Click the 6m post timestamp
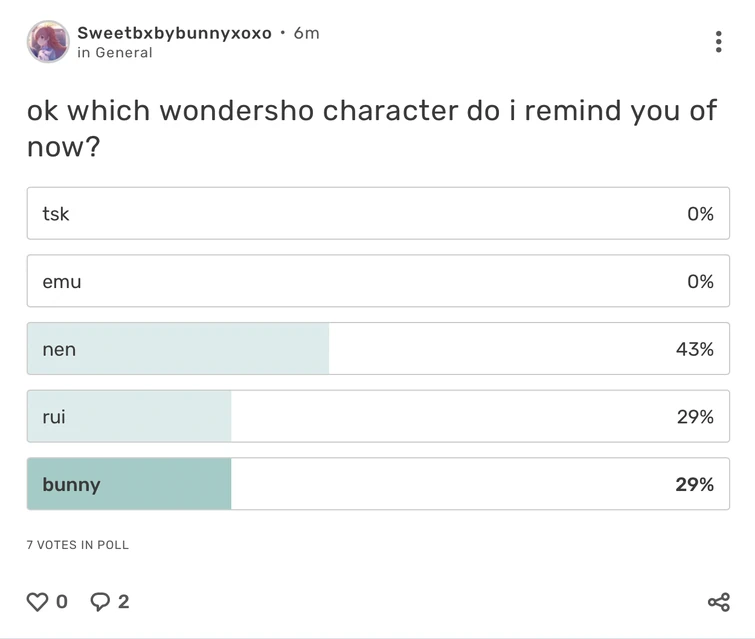 306,33
